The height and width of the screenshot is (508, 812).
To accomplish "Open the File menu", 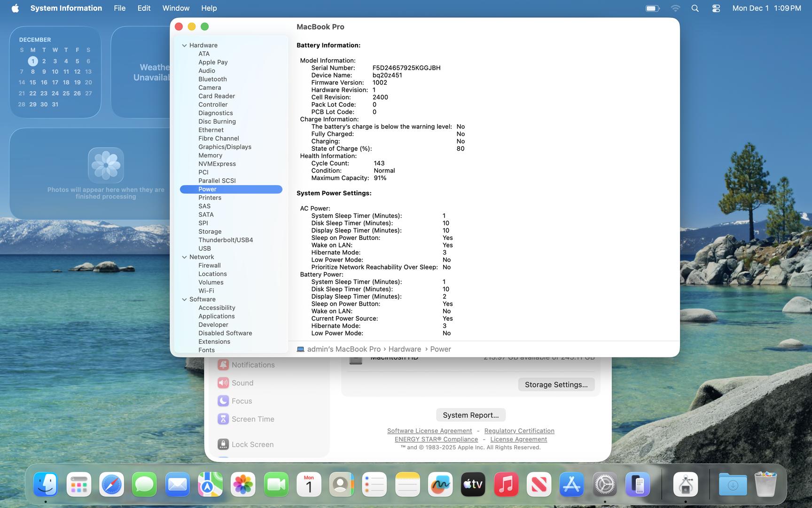I will (x=119, y=8).
